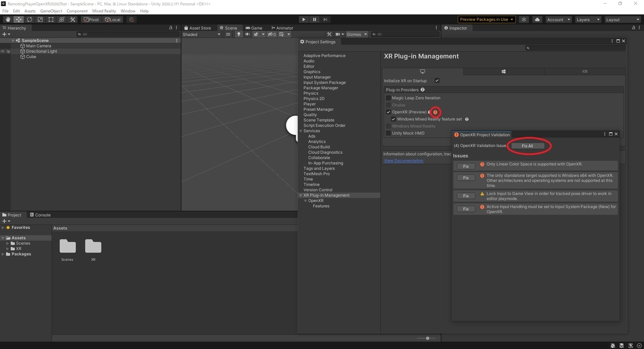Open the View Documentation link

pos(403,160)
